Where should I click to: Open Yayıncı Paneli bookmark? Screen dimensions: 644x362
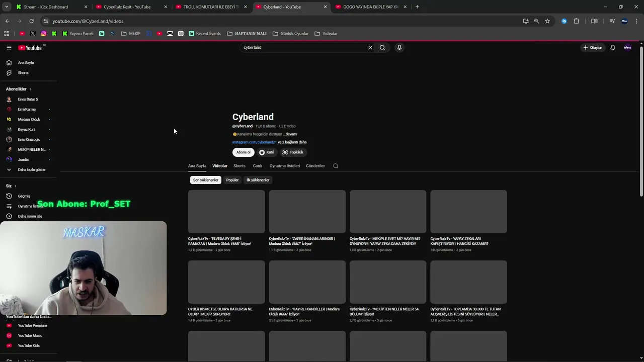tap(78, 34)
